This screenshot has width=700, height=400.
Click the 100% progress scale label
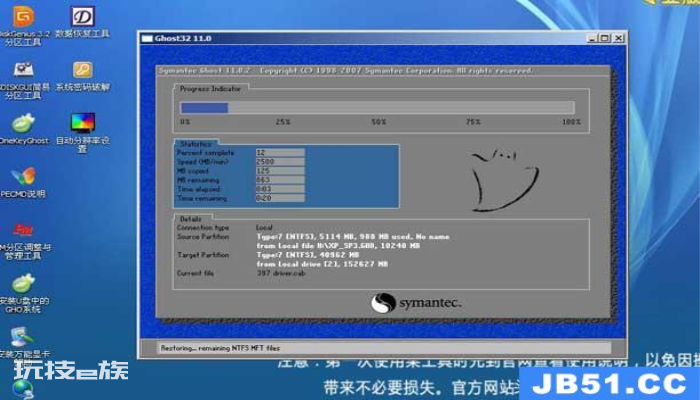(571, 122)
